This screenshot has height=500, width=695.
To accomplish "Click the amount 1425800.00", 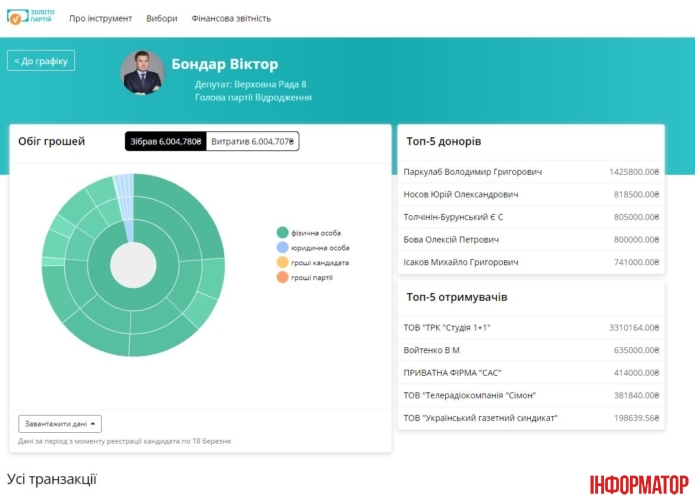I will coord(634,172).
